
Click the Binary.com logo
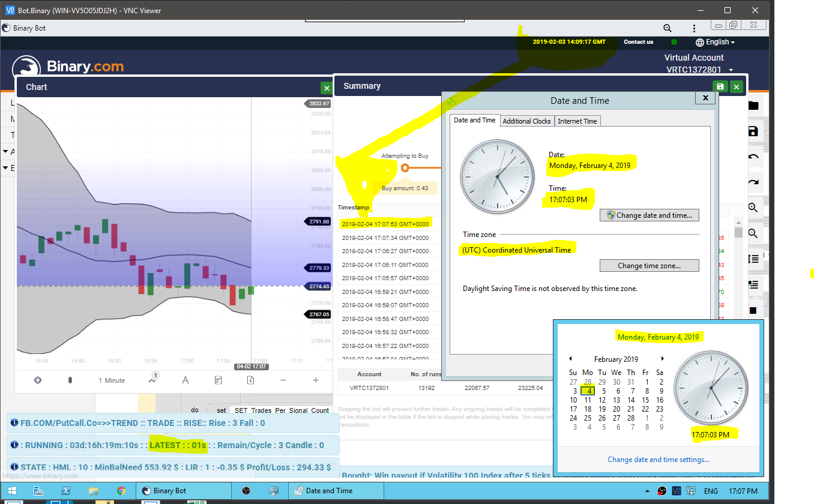pyautogui.click(x=68, y=67)
